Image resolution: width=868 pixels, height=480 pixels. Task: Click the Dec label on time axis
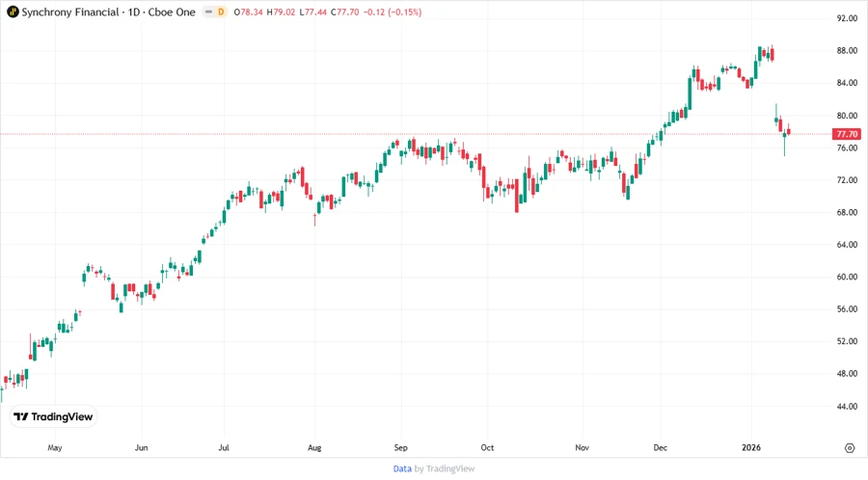click(x=661, y=447)
